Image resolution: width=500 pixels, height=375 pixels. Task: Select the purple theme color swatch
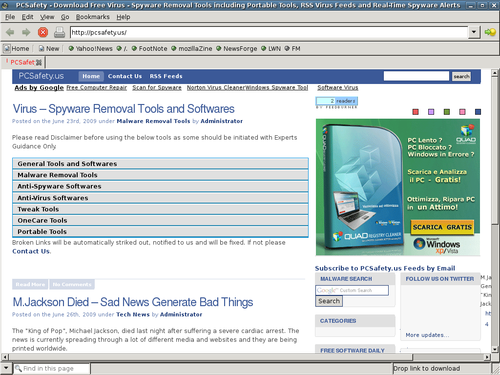(431, 112)
